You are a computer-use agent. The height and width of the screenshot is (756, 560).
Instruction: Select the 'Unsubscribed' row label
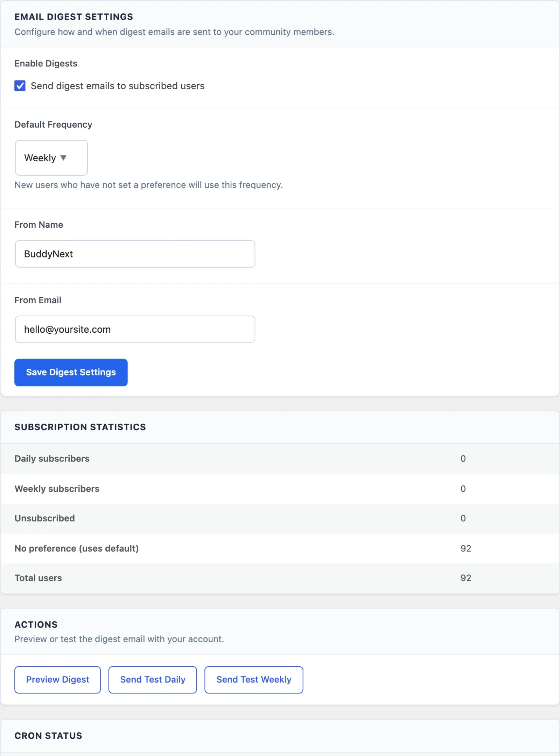(45, 518)
